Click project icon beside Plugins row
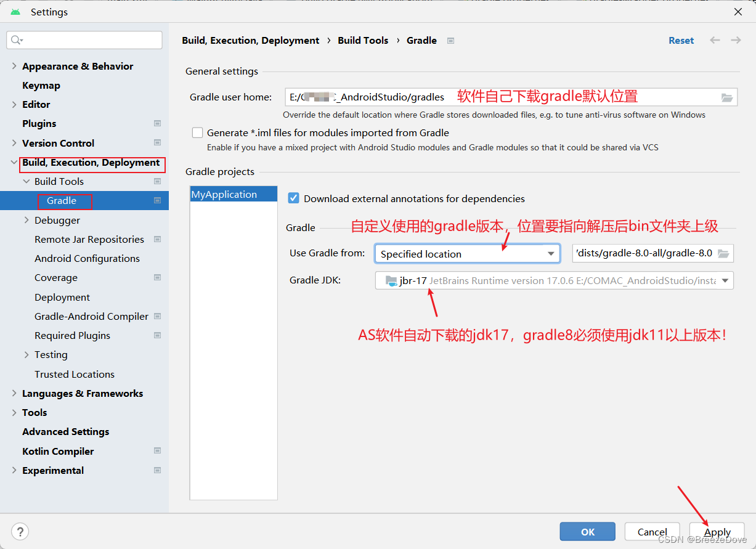The image size is (756, 549). pyautogui.click(x=157, y=124)
